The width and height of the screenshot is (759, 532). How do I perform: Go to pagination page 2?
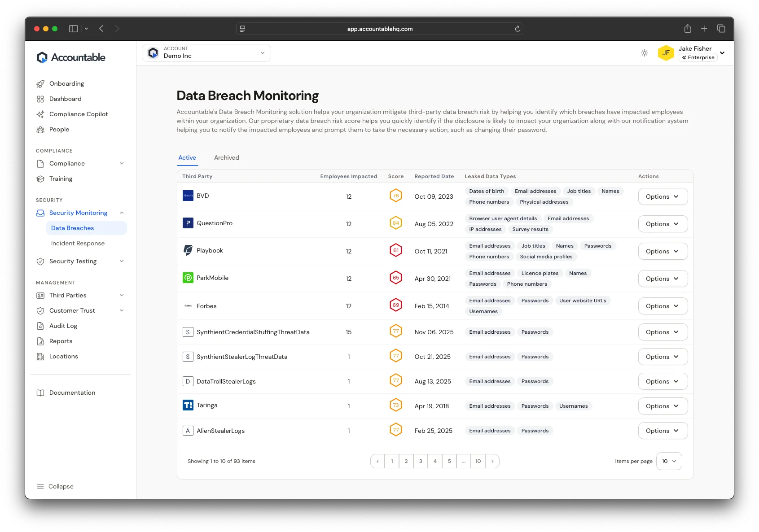(x=406, y=462)
